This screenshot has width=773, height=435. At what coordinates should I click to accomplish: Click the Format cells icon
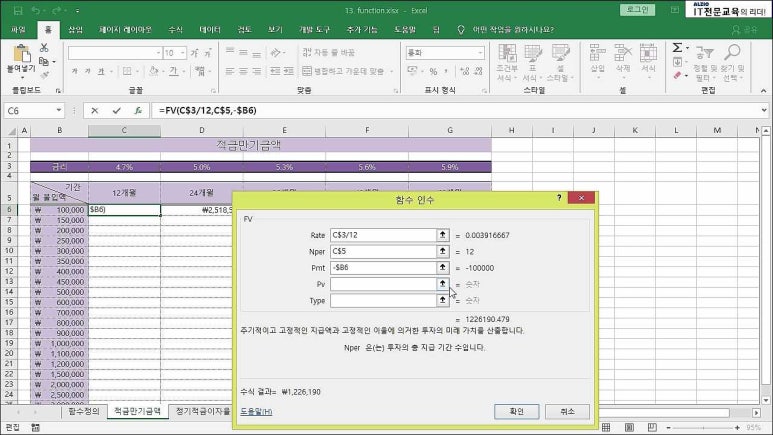[x=648, y=53]
